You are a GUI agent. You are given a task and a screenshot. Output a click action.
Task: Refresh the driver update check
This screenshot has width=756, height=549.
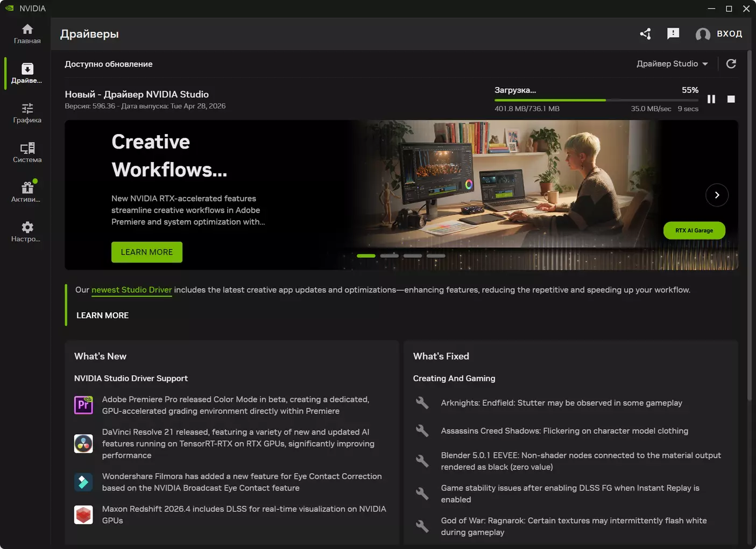pyautogui.click(x=731, y=64)
